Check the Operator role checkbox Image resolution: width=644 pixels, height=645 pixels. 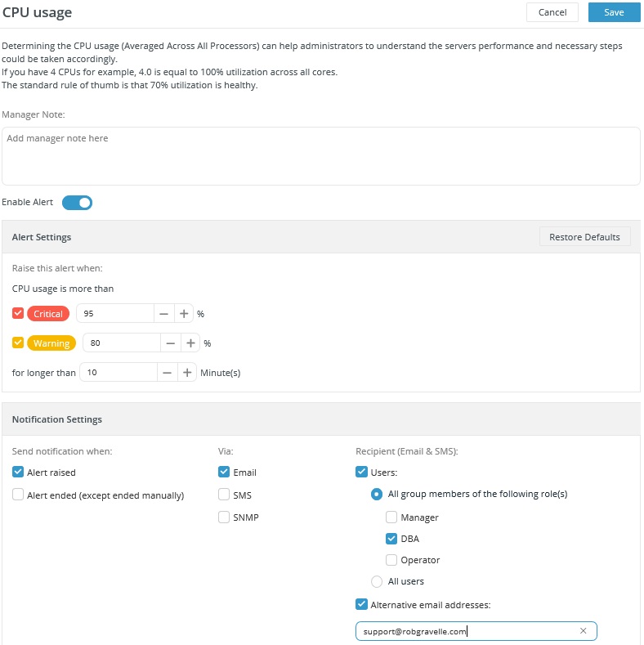click(391, 560)
